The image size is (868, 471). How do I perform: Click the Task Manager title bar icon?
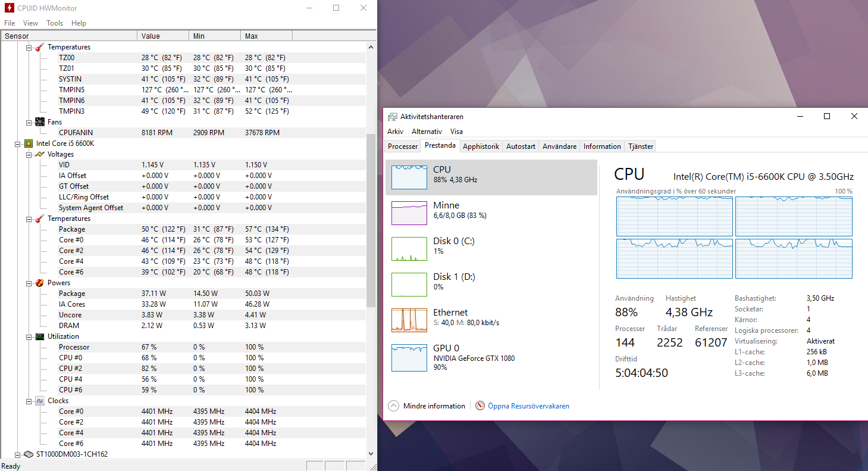(x=393, y=117)
